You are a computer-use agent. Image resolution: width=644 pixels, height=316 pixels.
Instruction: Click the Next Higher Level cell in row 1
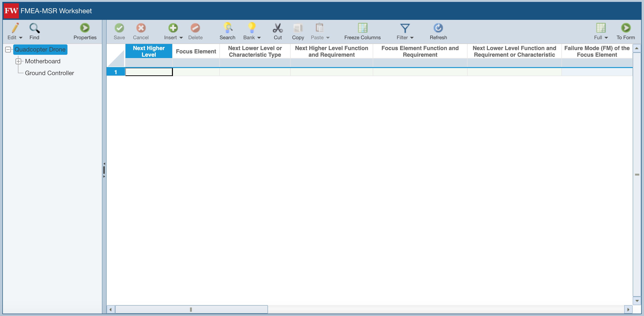[x=149, y=72]
